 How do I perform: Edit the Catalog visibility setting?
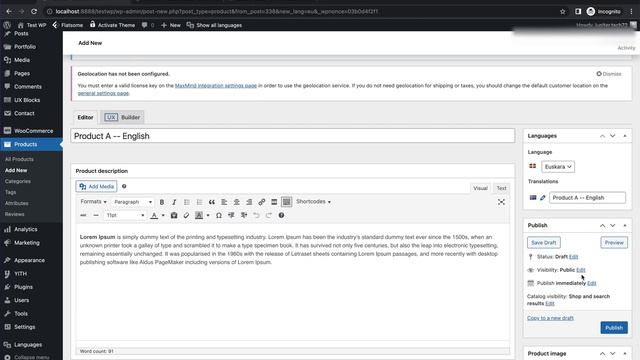tap(550, 304)
